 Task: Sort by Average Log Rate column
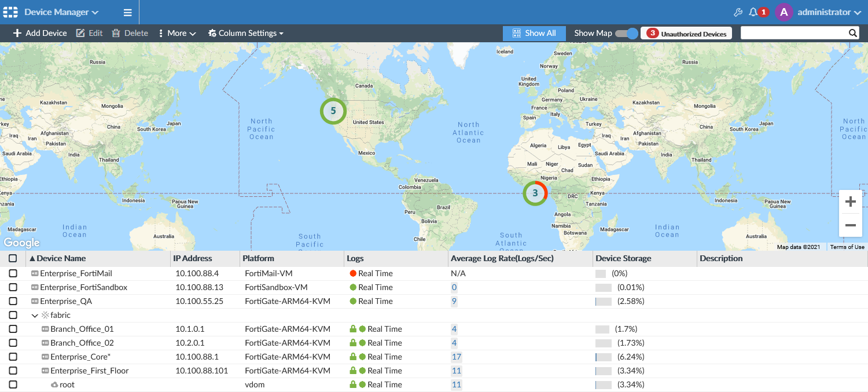502,258
